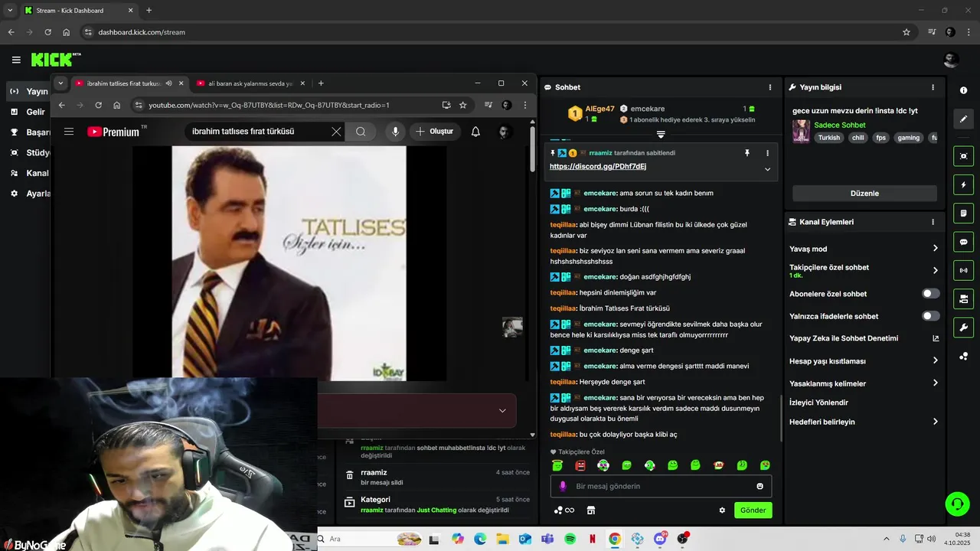The height and width of the screenshot is (551, 980).
Task: Switch to ali baran ask yalanmıs tab
Action: click(250, 83)
